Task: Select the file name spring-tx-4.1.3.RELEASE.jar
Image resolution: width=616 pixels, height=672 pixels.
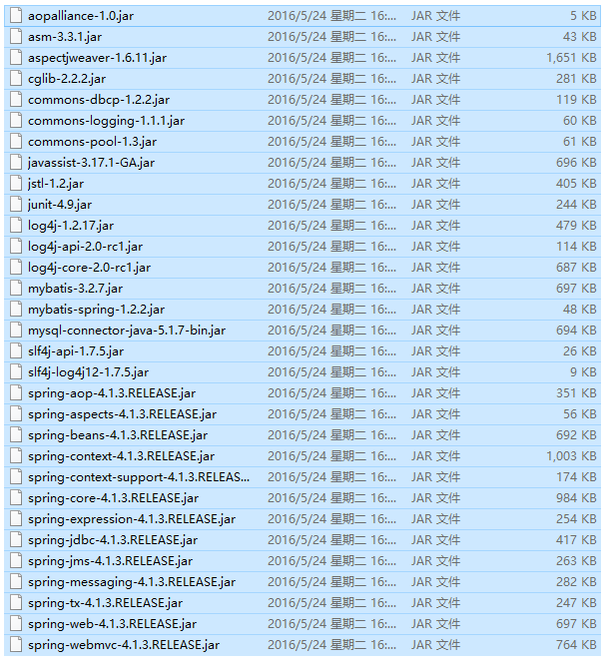Action: pyautogui.click(x=106, y=604)
